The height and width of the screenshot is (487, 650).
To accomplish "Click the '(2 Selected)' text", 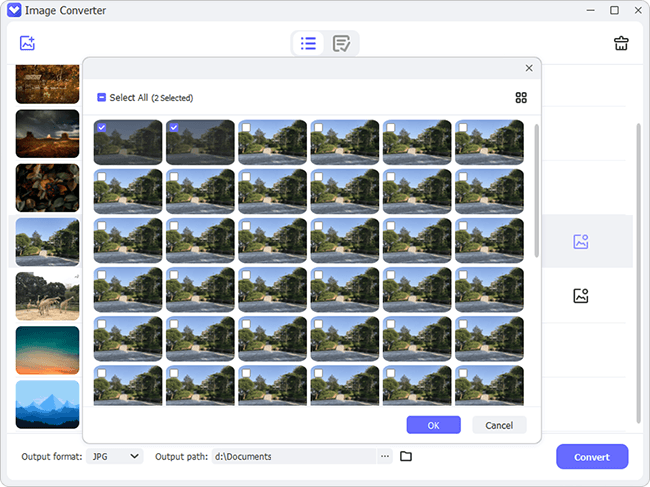I will click(172, 98).
